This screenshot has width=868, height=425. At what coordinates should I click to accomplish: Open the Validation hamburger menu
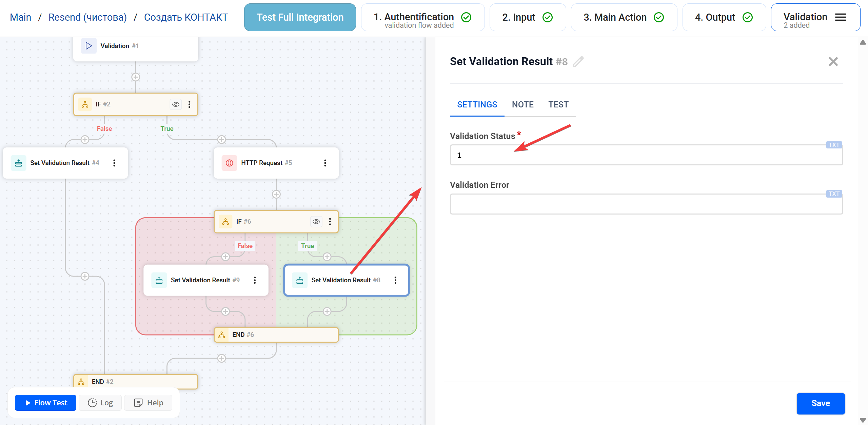(x=841, y=17)
